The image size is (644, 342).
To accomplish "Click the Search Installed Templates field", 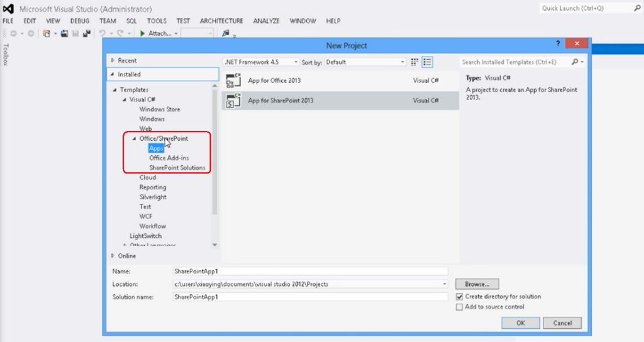I will pyautogui.click(x=516, y=62).
